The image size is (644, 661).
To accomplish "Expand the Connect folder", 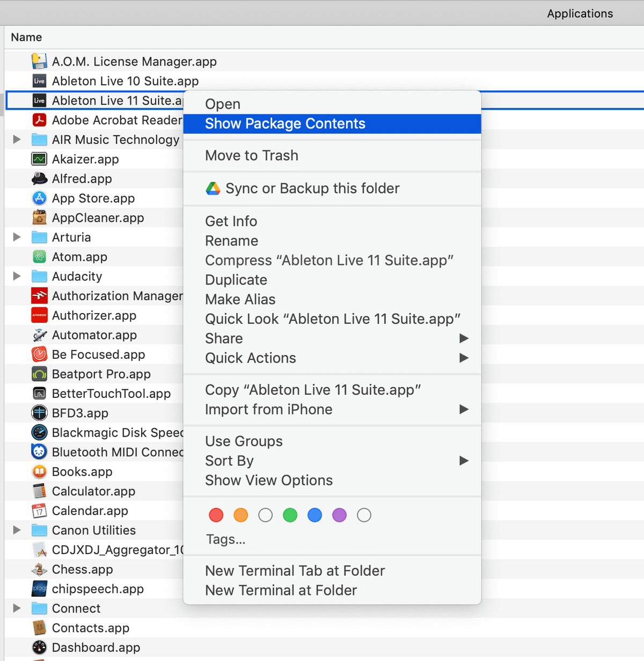I will pos(17,608).
